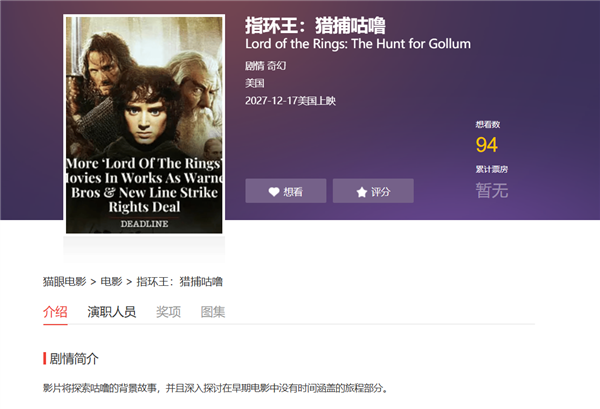Click the 想看 want-to-watch button
Viewport: 600px width, 409px height.
pyautogui.click(x=286, y=191)
